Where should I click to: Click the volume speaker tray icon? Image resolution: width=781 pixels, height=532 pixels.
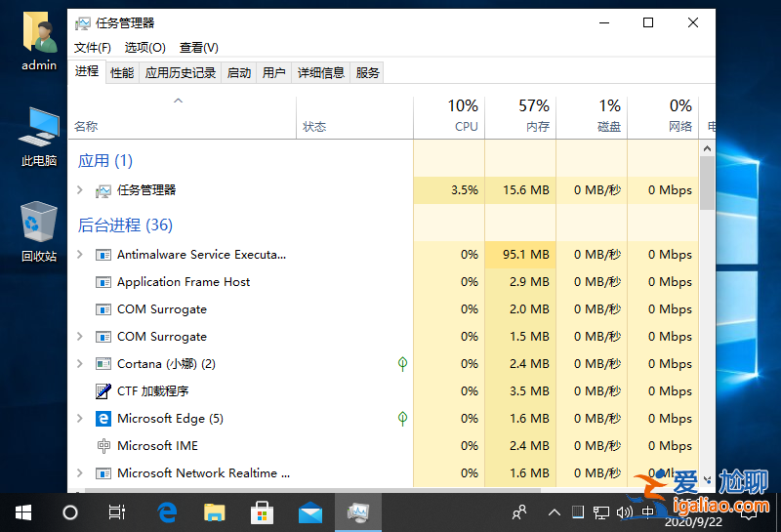pyautogui.click(x=624, y=512)
